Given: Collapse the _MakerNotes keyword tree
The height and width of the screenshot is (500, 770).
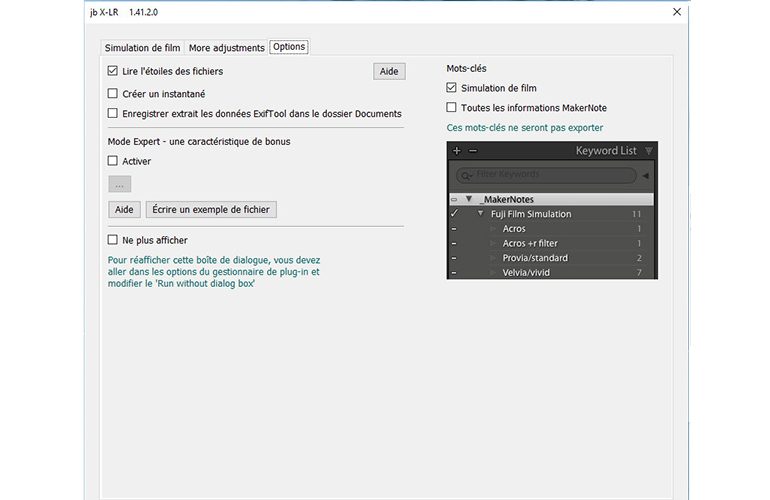Looking at the screenshot, I should (x=469, y=200).
